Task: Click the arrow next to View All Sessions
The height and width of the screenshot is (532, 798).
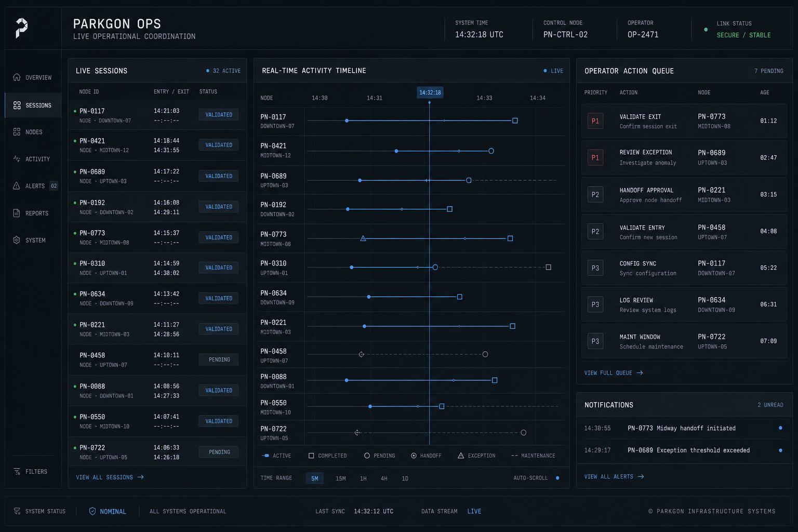Action: pyautogui.click(x=140, y=477)
